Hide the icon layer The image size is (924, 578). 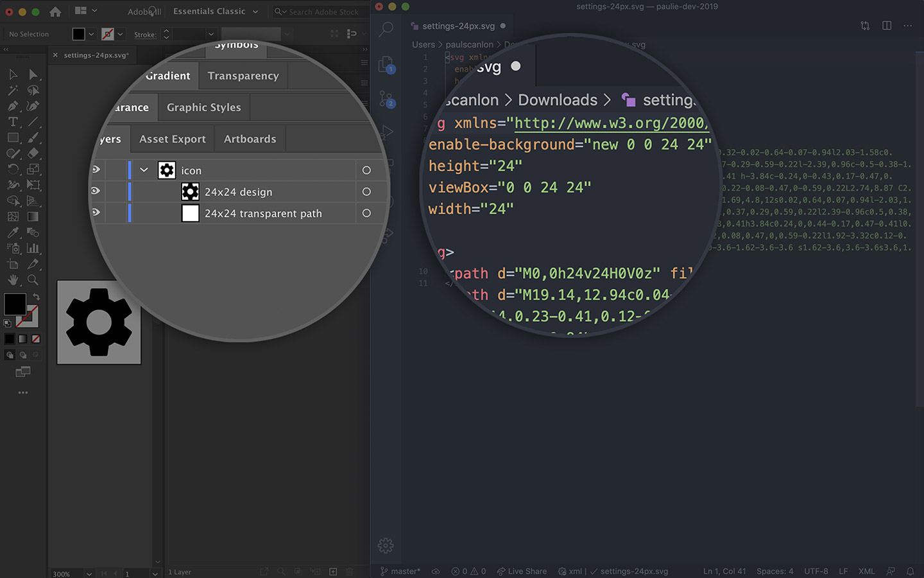(96, 170)
